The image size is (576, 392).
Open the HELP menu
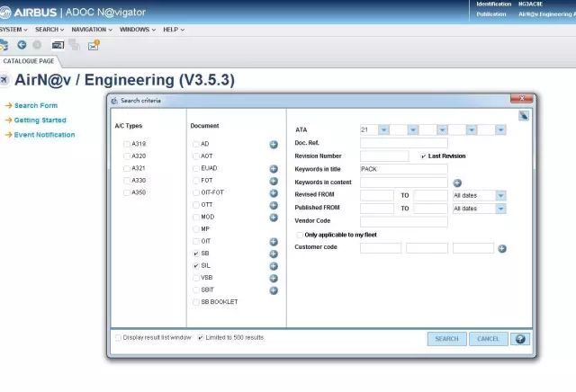tap(174, 30)
